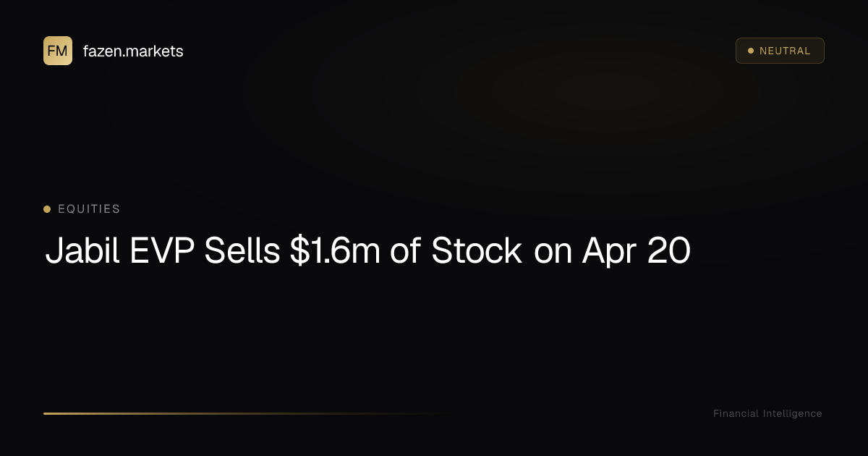This screenshot has width=868, height=456.
Task: Click the gold gradient divider line
Action: pyautogui.click(x=217, y=413)
